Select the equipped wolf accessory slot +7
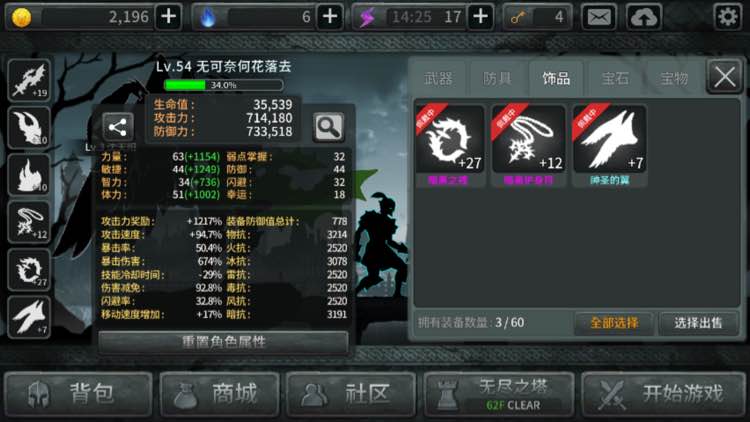Screen dimensions: 750x422 29,317
